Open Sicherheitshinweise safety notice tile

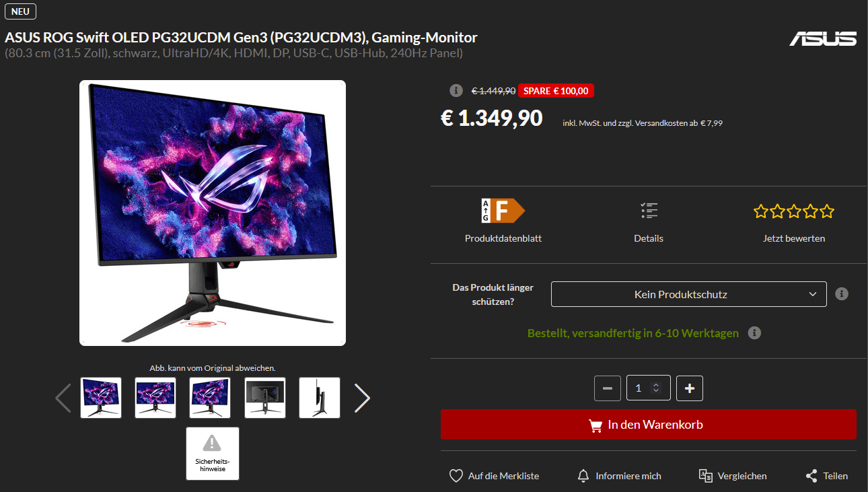[x=213, y=454]
